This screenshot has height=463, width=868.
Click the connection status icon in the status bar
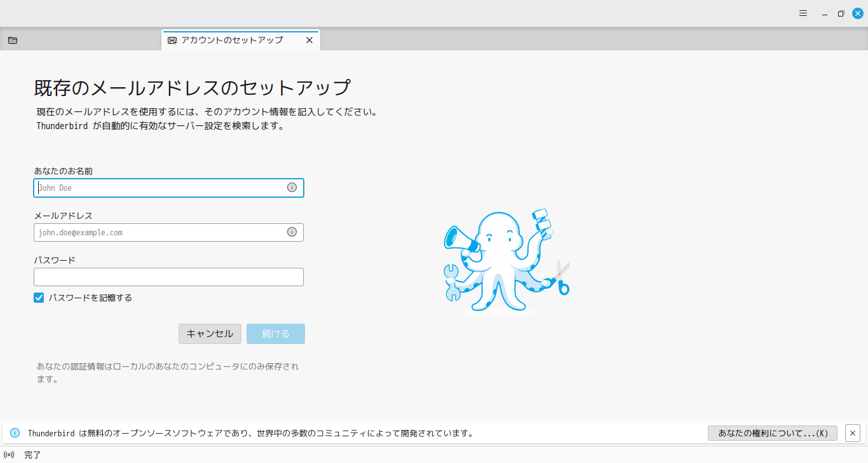(x=8, y=454)
